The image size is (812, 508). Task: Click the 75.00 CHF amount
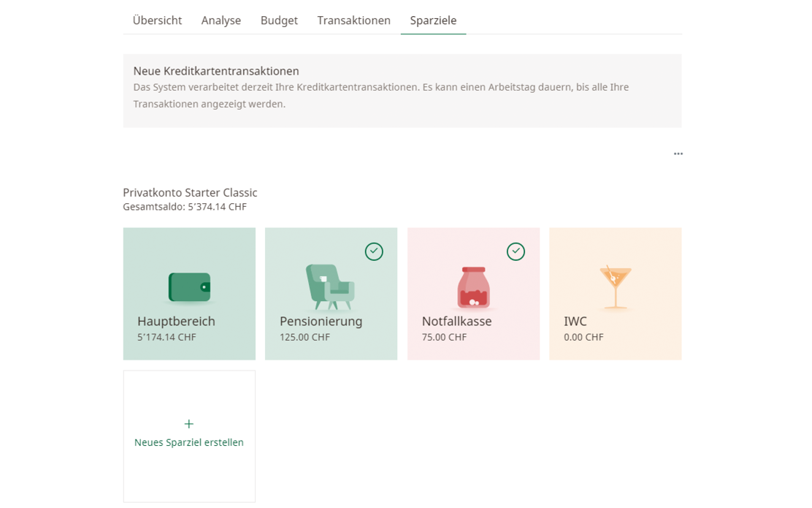444,337
